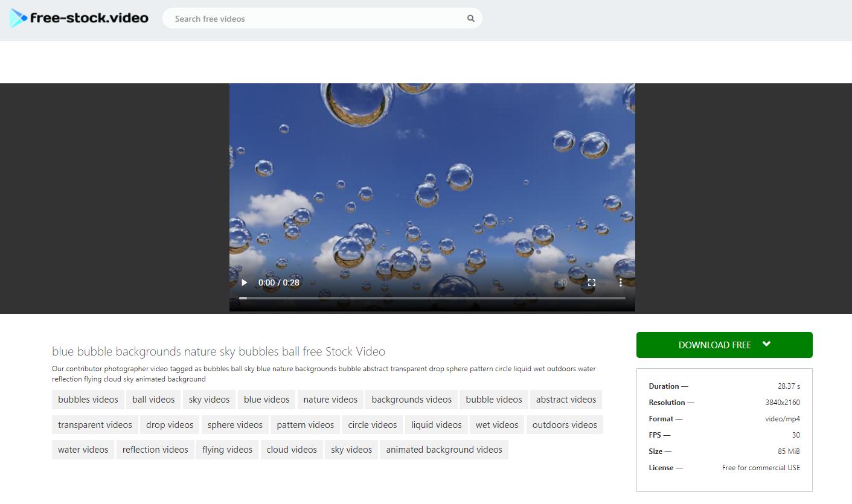852x504 pixels.
Task: Go to abstract videos tag
Action: [x=566, y=400]
